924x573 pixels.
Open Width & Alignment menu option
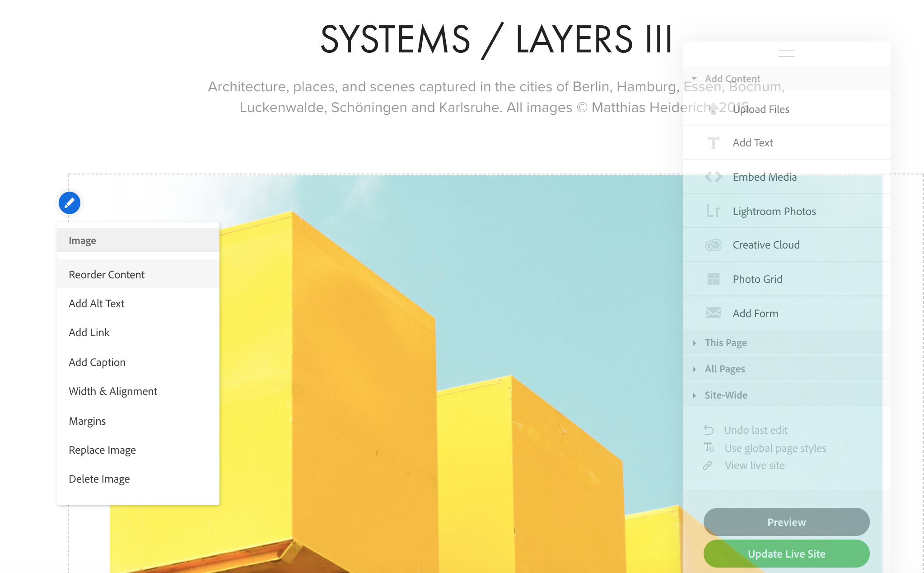pos(113,391)
